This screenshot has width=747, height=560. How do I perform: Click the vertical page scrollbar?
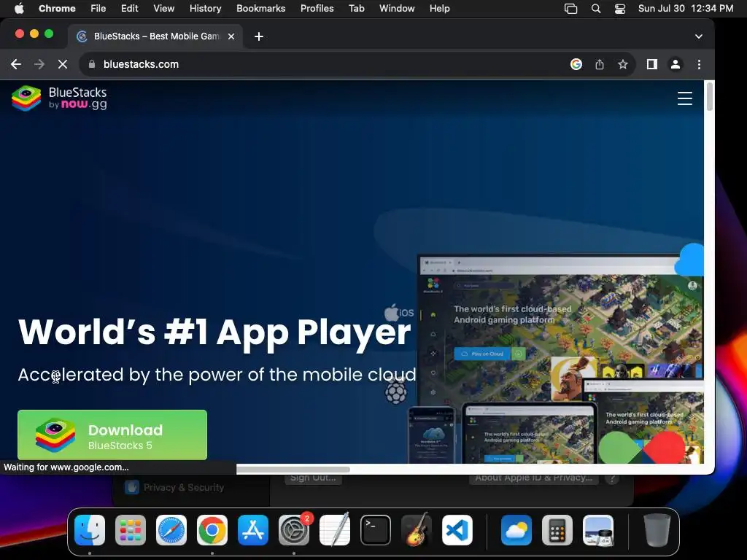tap(709, 96)
